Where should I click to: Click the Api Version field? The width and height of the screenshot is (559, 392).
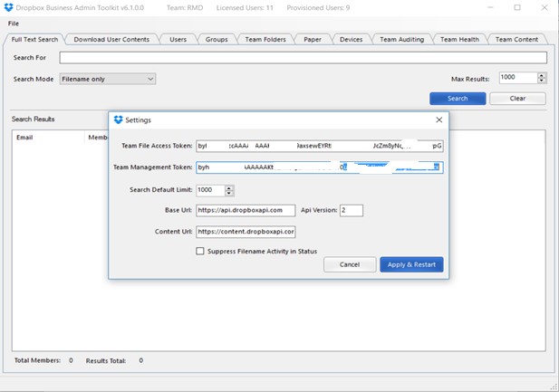pos(352,210)
